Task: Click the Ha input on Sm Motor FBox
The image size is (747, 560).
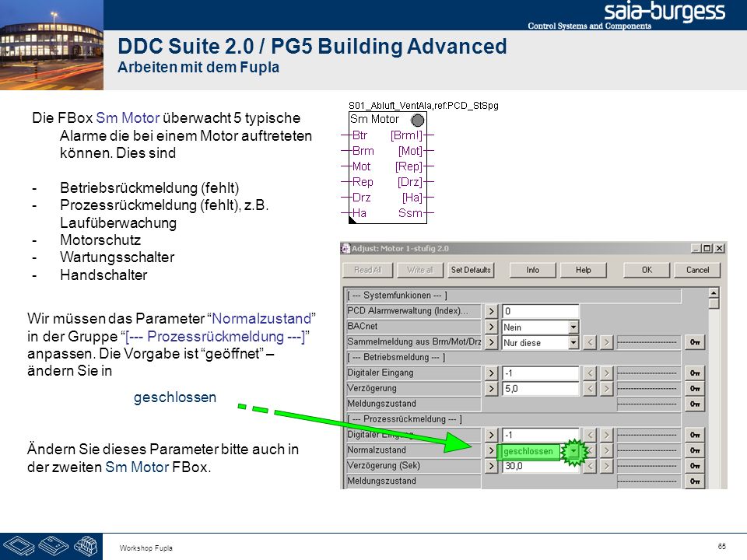Action: (359, 213)
